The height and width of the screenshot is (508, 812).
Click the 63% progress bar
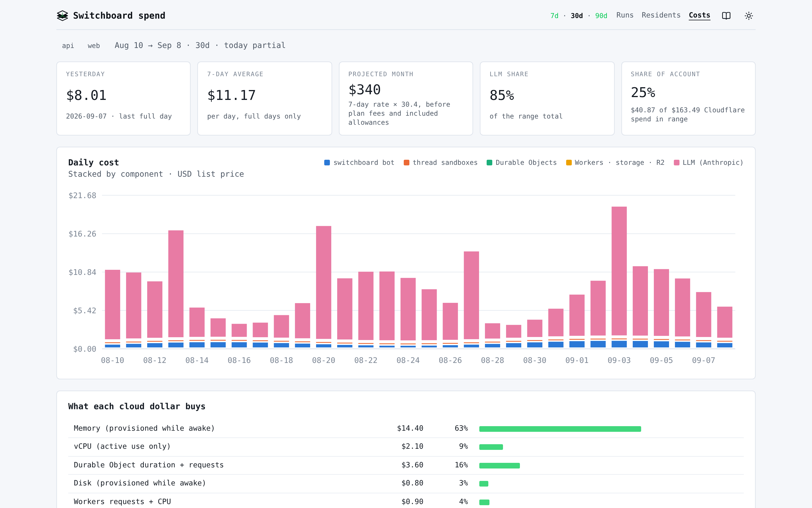click(x=560, y=429)
